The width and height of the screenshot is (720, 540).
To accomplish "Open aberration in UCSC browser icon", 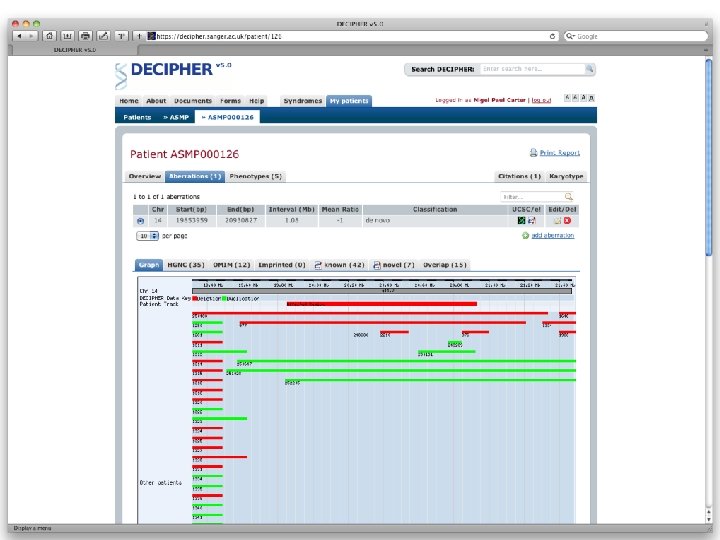I will (521, 220).
